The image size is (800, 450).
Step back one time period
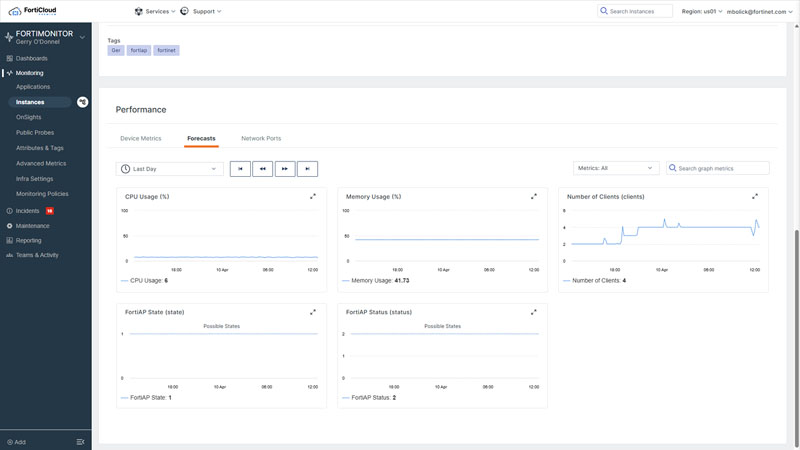[x=263, y=169]
